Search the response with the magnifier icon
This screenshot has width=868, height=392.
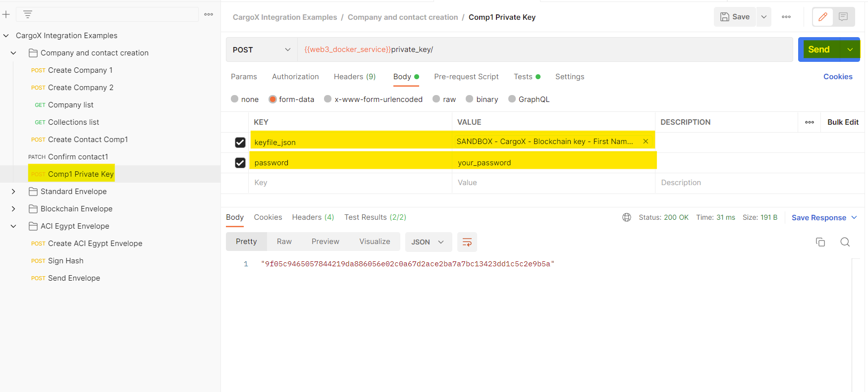click(x=845, y=242)
